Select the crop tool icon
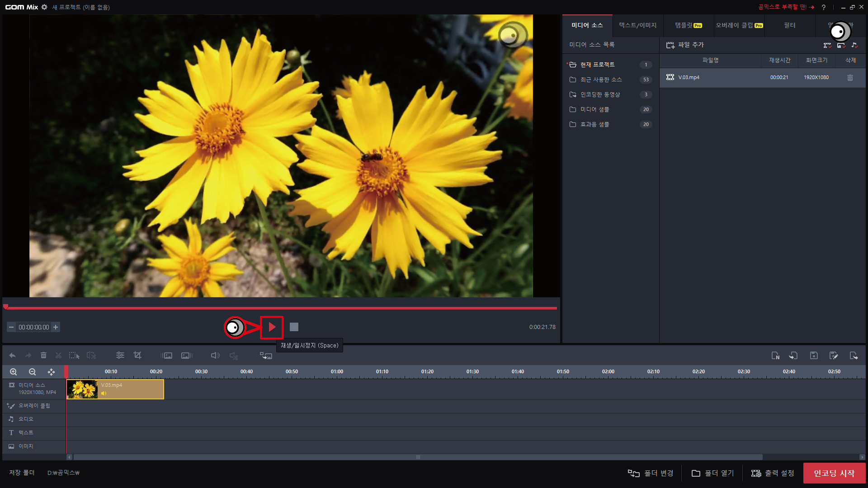This screenshot has height=488, width=868. point(137,356)
